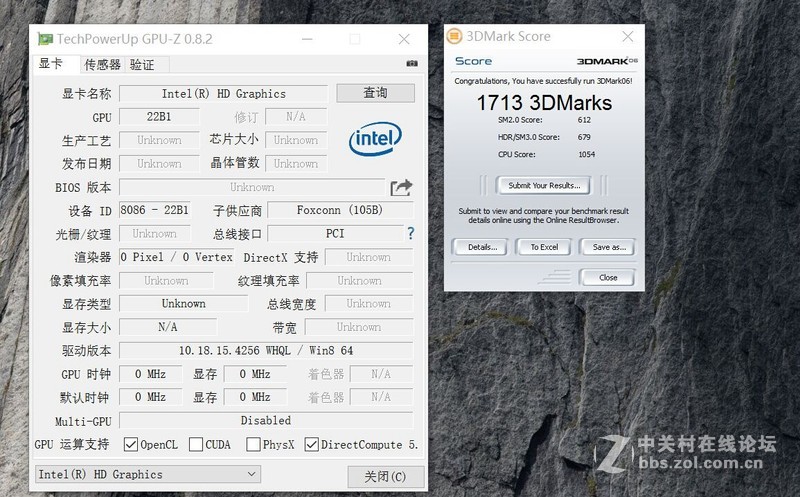The image size is (800, 497).
Task: Switch to the 验证 tab
Action: pyautogui.click(x=142, y=65)
